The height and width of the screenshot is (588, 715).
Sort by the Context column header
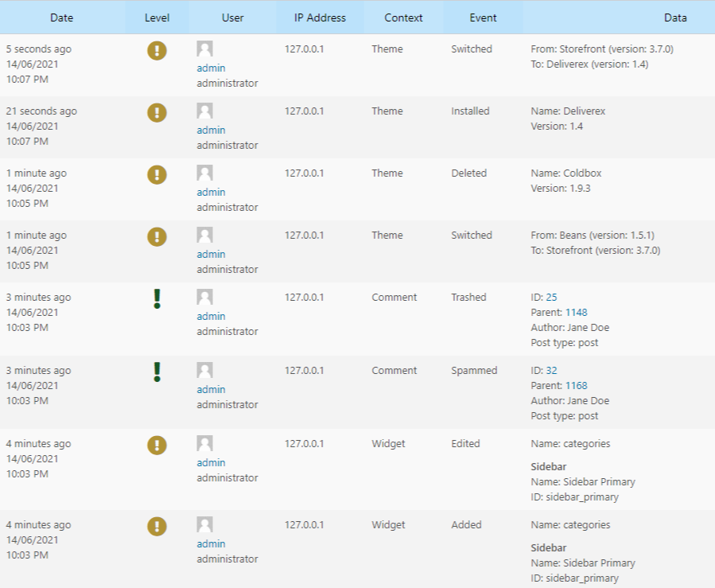tap(403, 18)
